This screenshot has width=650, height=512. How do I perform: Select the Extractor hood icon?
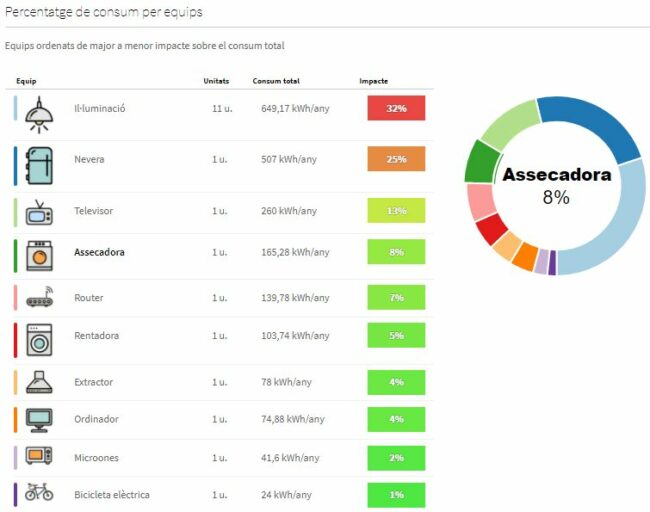pos(40,382)
